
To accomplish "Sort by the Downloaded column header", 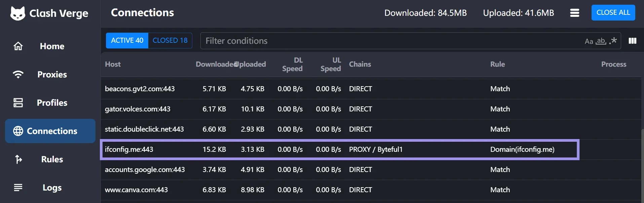I will [x=215, y=64].
